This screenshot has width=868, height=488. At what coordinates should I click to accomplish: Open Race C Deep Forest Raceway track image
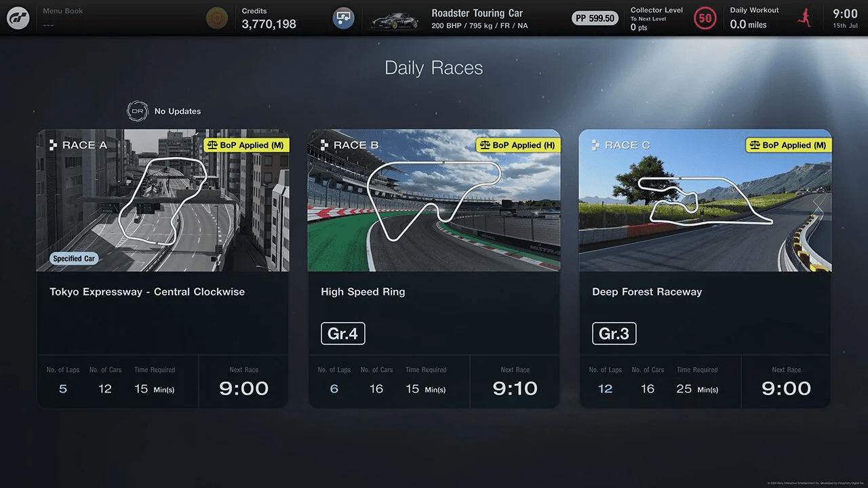pyautogui.click(x=705, y=201)
